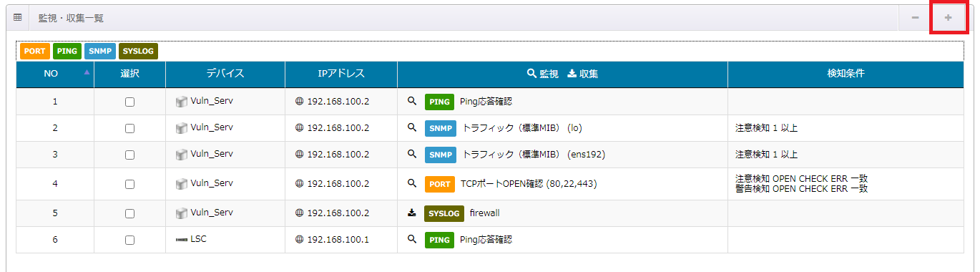The height and width of the screenshot is (272, 980).
Task: Click magnifier icon on TCPポートOPEN確認 row
Action: point(411,183)
